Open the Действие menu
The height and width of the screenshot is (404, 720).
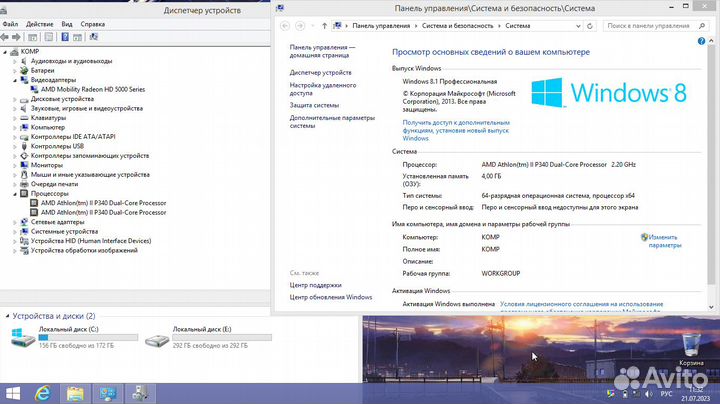pos(39,24)
